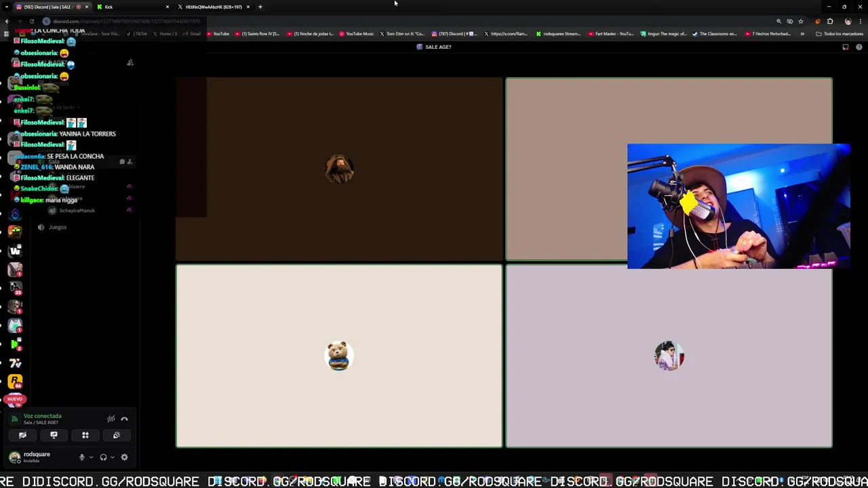Click the rodsquare user avatar

14,457
